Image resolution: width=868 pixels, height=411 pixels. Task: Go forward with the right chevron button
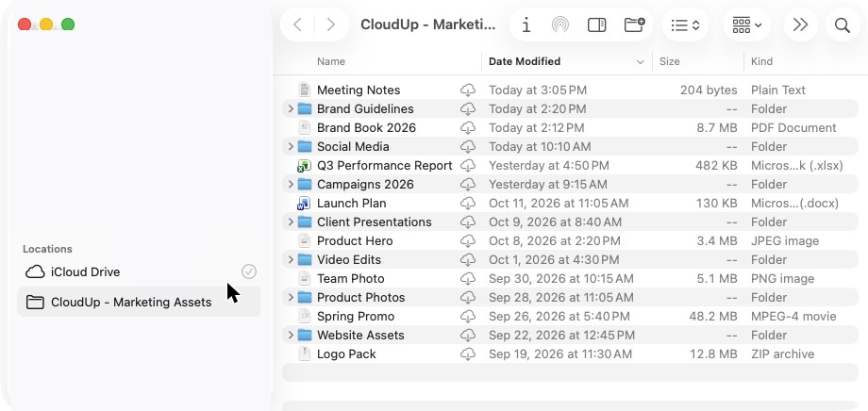pos(331,25)
